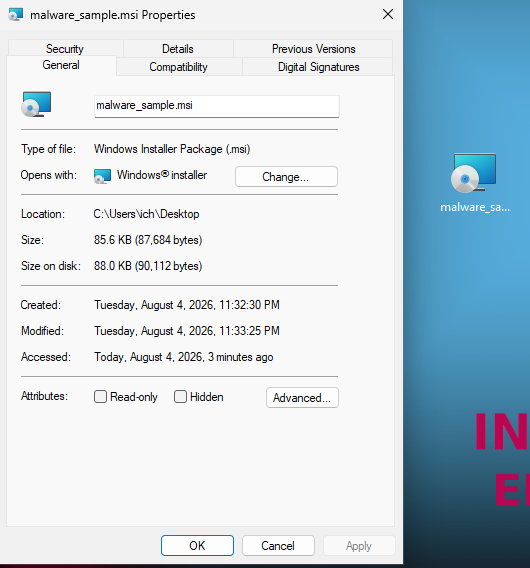Click the text 'Windows Installer Package (.msi)'
Image resolution: width=530 pixels, height=568 pixels.
click(x=172, y=149)
